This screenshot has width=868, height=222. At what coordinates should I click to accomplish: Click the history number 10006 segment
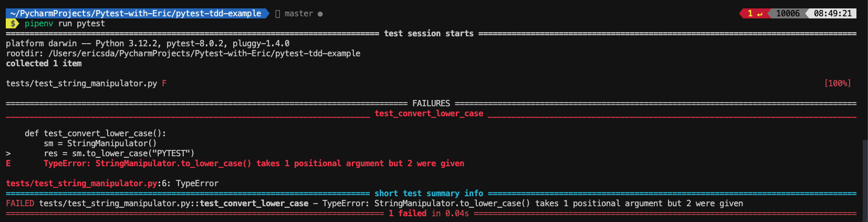point(788,14)
